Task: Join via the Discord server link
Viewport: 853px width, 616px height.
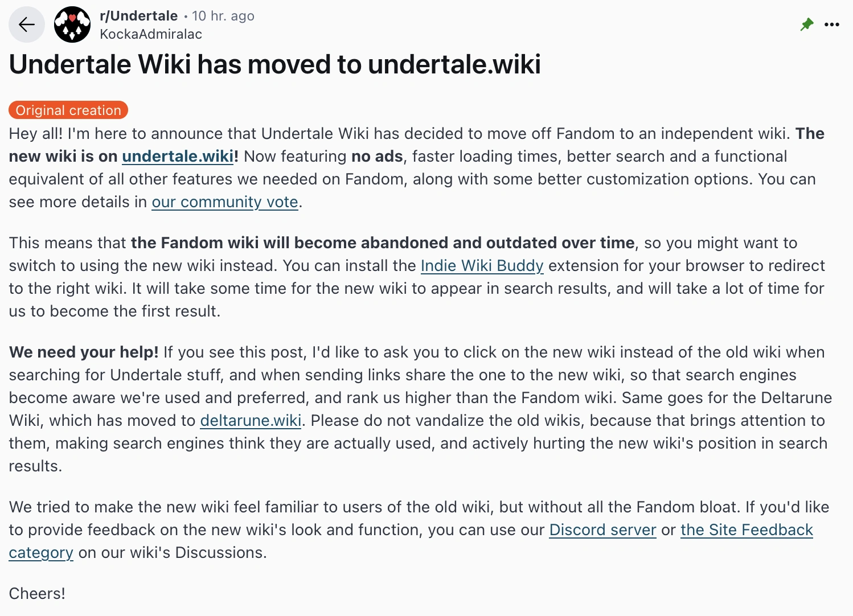Action: coord(602,529)
